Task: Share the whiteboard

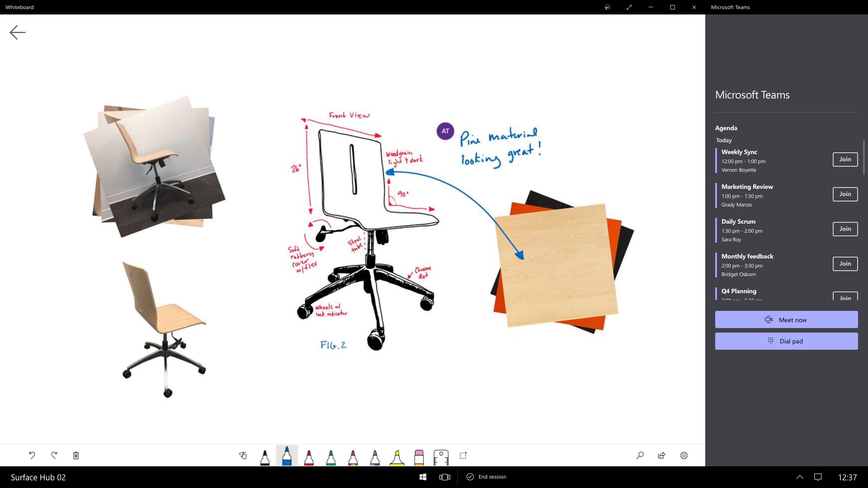Action: click(x=661, y=455)
